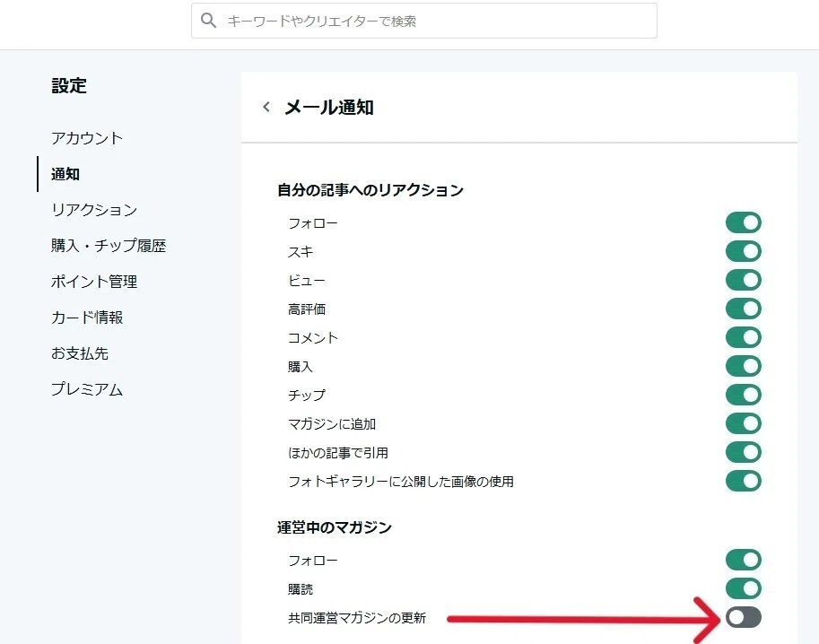819x644 pixels.
Task: Toggle the ビュー email notification switch
Action: [744, 281]
